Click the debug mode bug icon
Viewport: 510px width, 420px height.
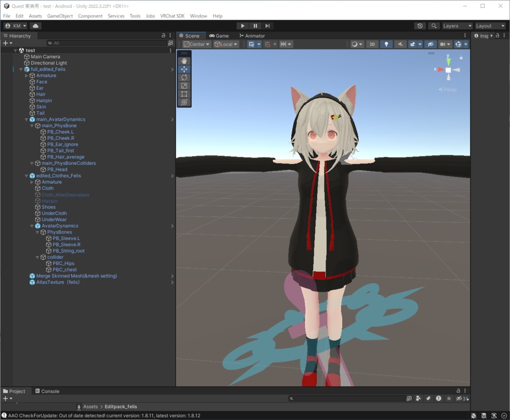(474, 416)
